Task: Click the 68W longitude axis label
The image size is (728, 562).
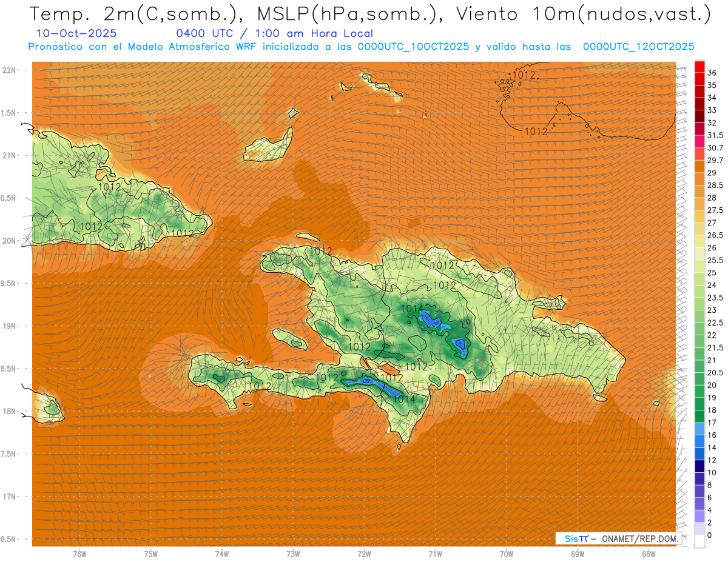Action: tap(648, 554)
